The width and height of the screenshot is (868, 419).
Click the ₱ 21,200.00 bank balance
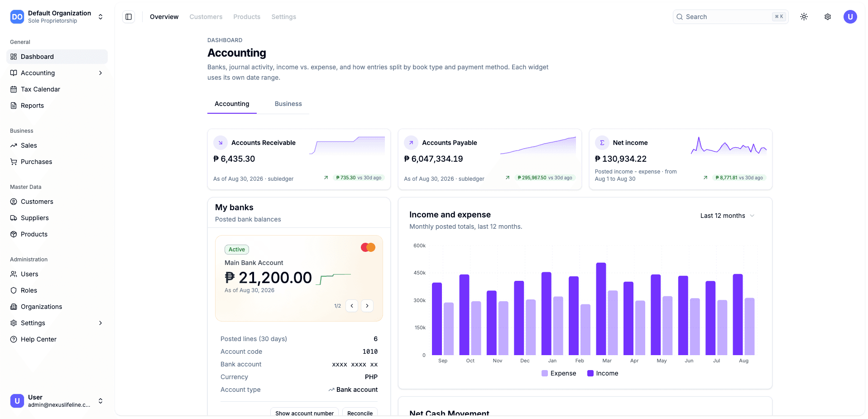pyautogui.click(x=268, y=278)
